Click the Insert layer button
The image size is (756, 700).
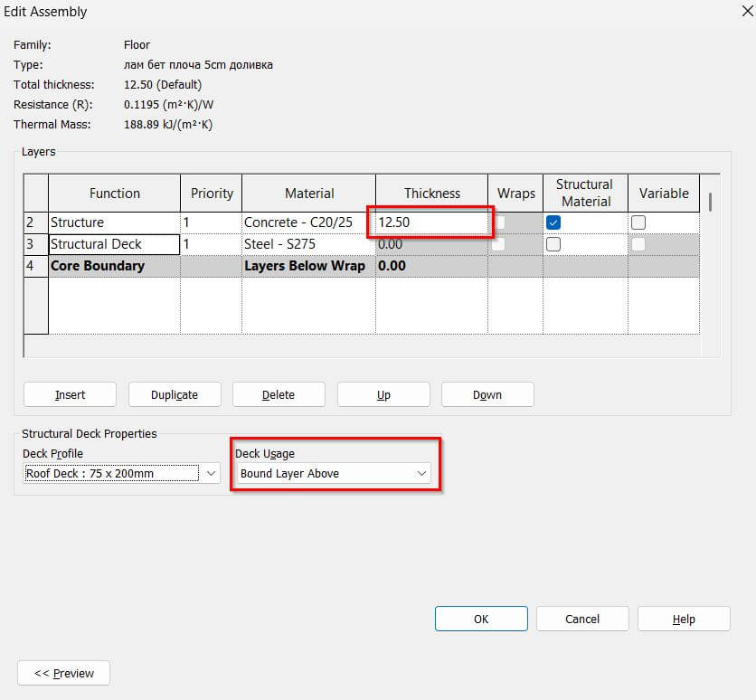(70, 394)
